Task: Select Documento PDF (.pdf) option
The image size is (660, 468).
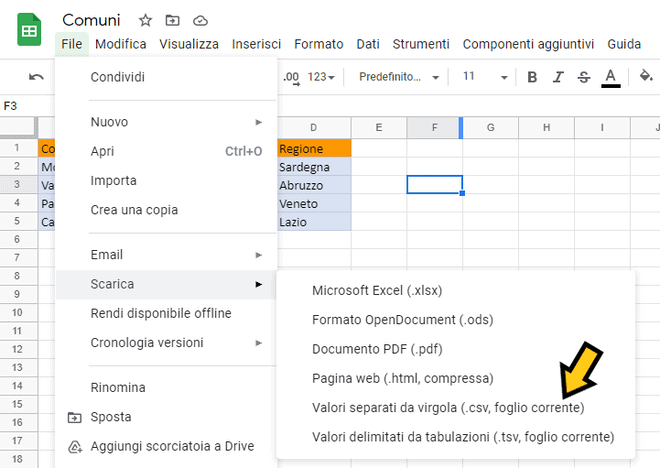Action: coord(376,349)
